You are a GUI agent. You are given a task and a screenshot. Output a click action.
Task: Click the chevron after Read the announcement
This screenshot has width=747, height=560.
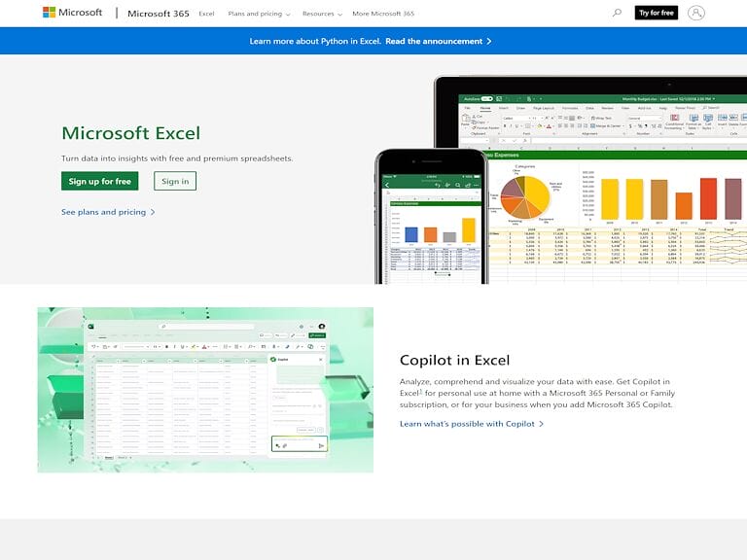tap(489, 42)
